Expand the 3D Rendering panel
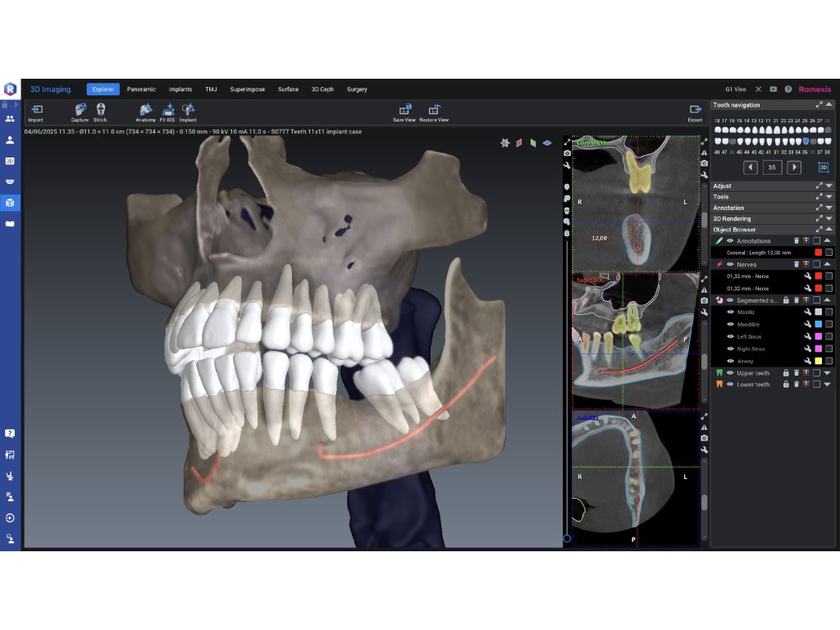 pyautogui.click(x=829, y=219)
